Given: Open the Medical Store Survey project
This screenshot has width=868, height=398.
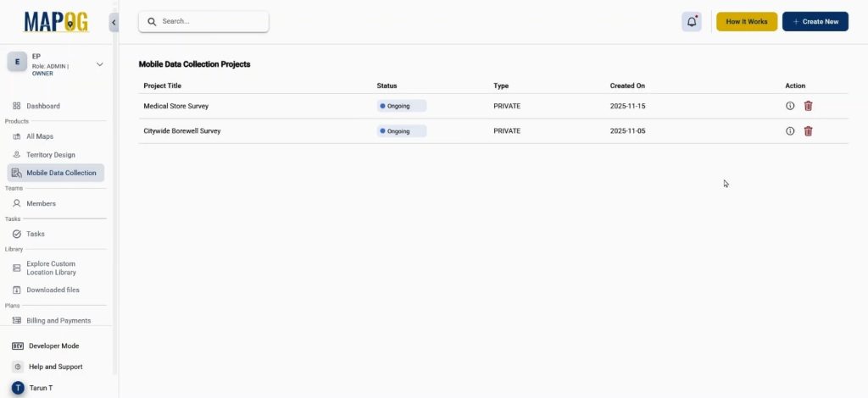Looking at the screenshot, I should 176,106.
